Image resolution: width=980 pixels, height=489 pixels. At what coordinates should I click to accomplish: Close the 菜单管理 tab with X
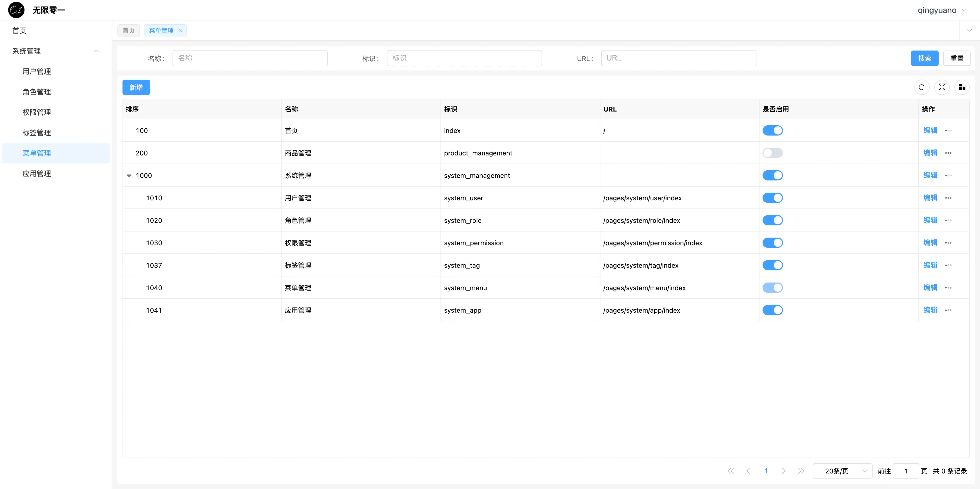[180, 30]
